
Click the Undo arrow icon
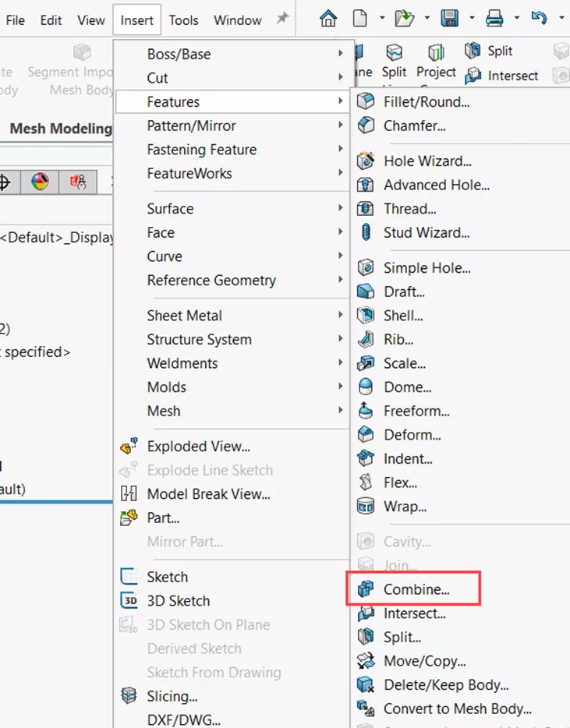(538, 19)
